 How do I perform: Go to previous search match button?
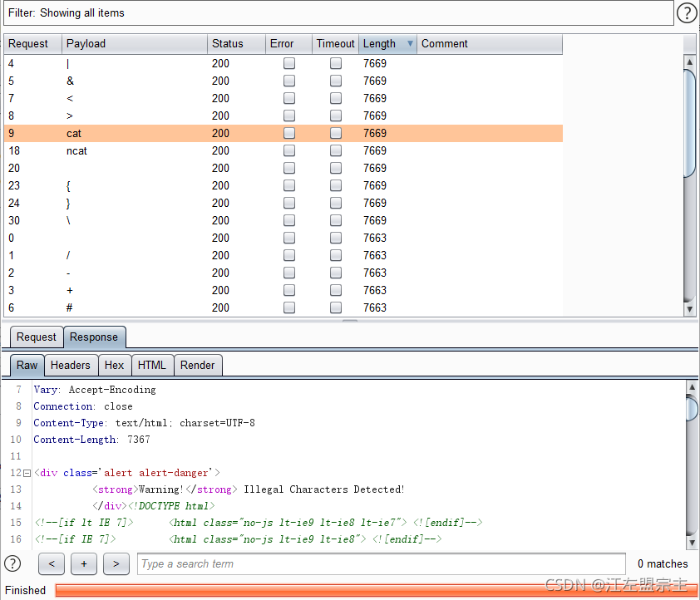pos(52,564)
